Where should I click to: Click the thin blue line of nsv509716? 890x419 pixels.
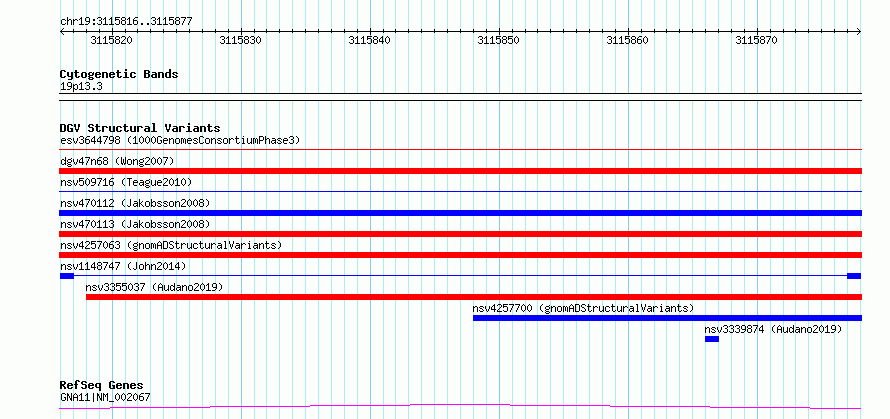(460, 192)
